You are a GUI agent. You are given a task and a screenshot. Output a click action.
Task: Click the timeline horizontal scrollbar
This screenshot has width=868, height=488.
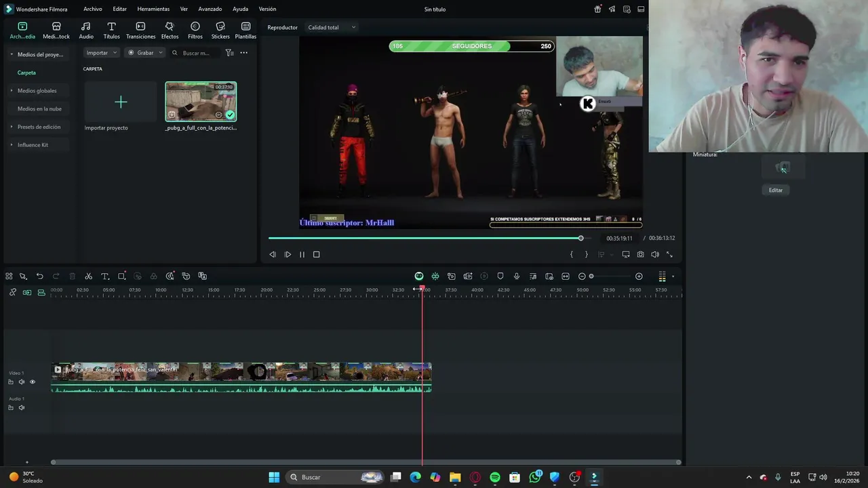(366, 463)
